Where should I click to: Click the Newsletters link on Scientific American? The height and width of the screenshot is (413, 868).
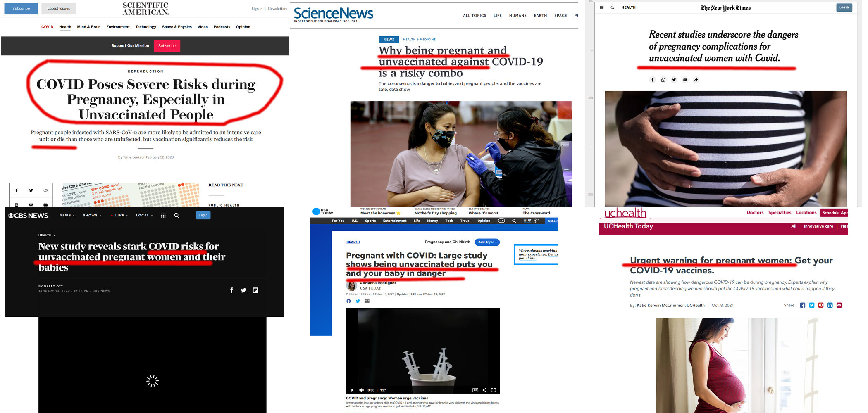(277, 9)
